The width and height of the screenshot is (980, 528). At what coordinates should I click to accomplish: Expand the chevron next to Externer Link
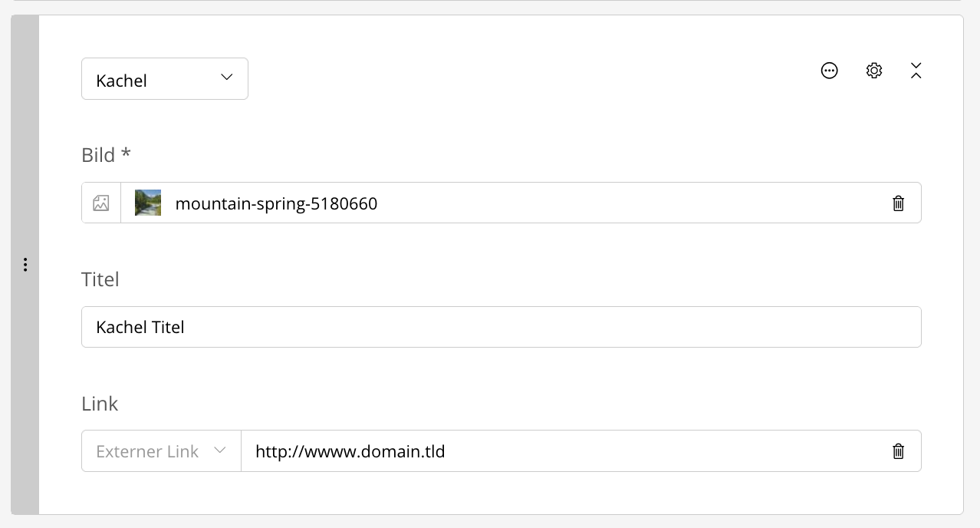pyautogui.click(x=220, y=450)
